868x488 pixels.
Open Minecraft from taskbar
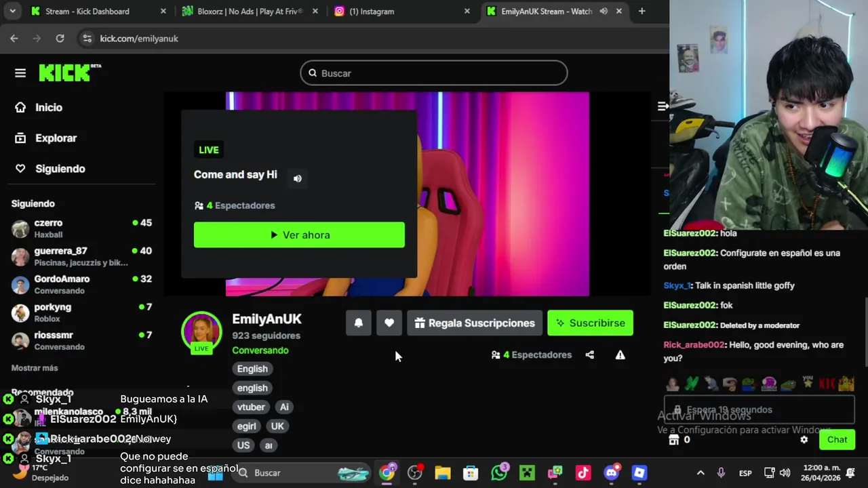[x=527, y=472]
